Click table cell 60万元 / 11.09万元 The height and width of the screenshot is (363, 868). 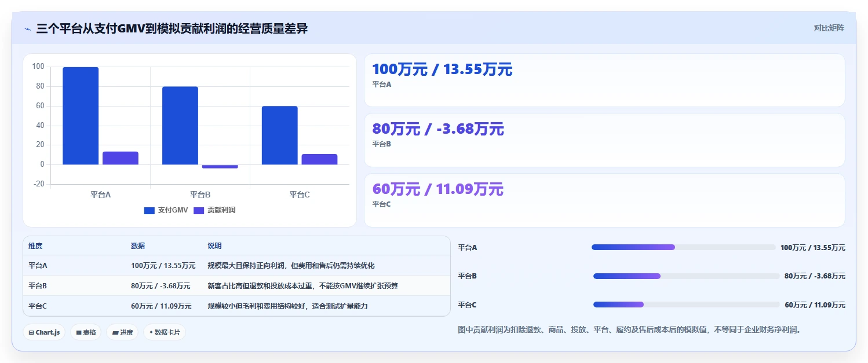click(161, 306)
